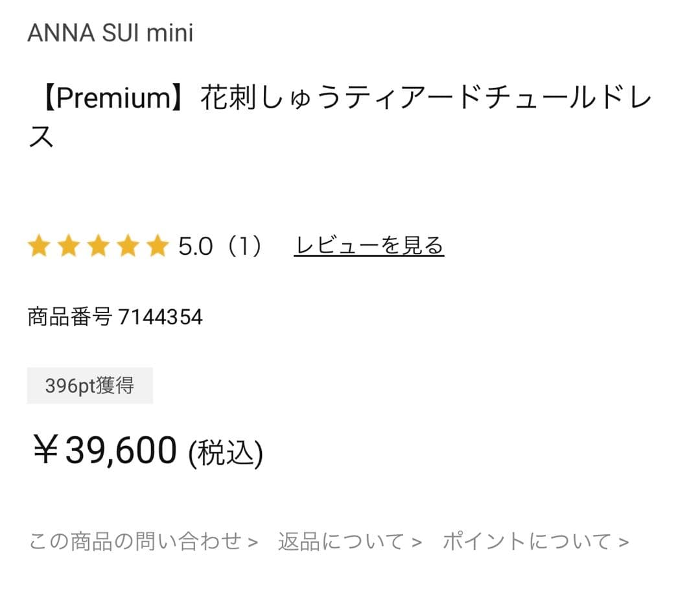Viewport: 700px width, 599px height.
Task: Click the arrow after 返品について
Action: coord(417,543)
